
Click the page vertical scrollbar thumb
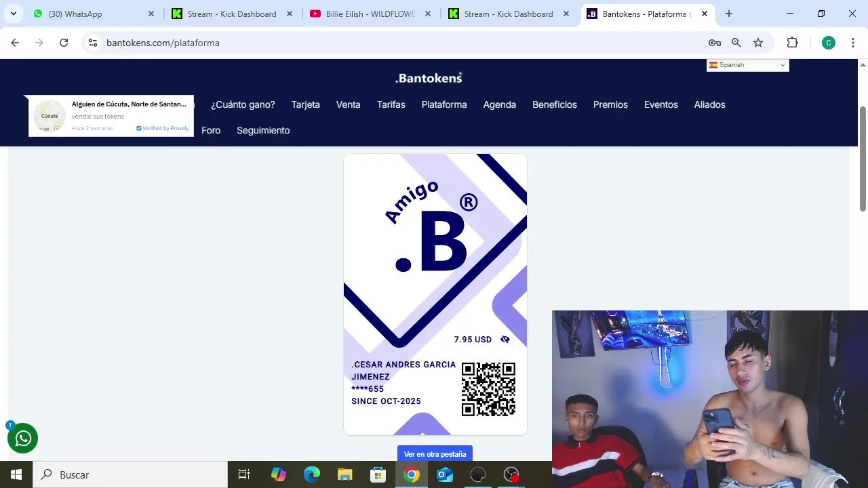point(863,159)
